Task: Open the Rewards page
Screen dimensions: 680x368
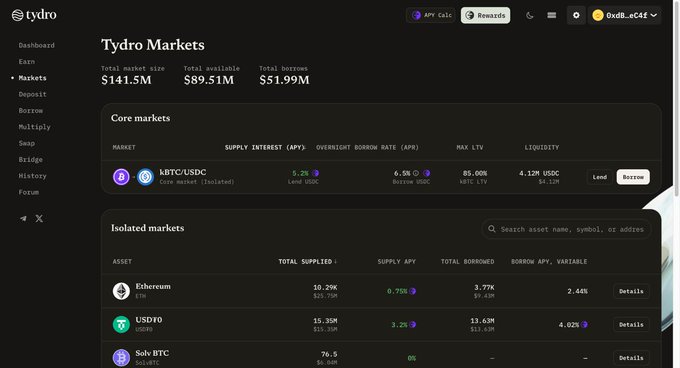Action: point(485,15)
